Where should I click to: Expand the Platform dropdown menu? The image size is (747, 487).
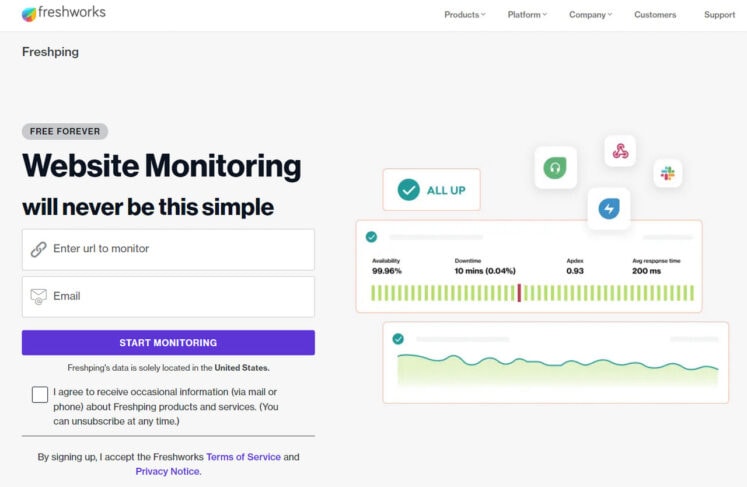[528, 15]
